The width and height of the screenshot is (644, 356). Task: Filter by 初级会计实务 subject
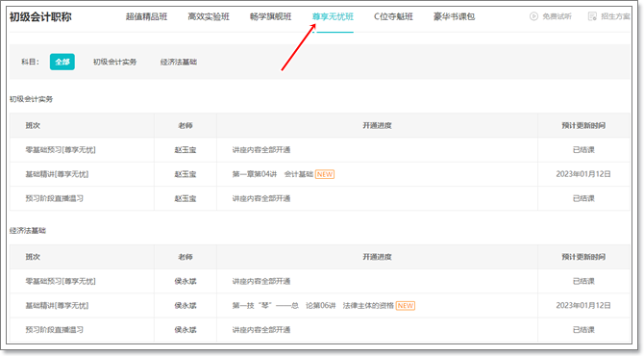click(114, 63)
